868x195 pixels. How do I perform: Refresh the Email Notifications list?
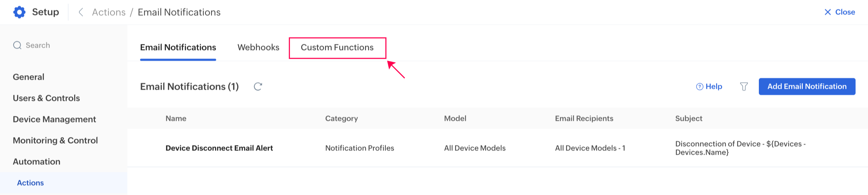pyautogui.click(x=258, y=87)
